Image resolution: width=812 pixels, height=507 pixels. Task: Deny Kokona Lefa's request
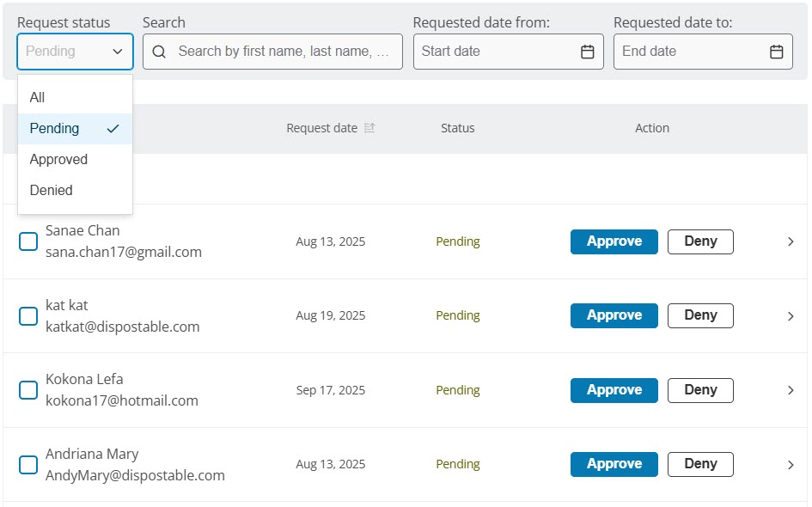pyautogui.click(x=700, y=390)
